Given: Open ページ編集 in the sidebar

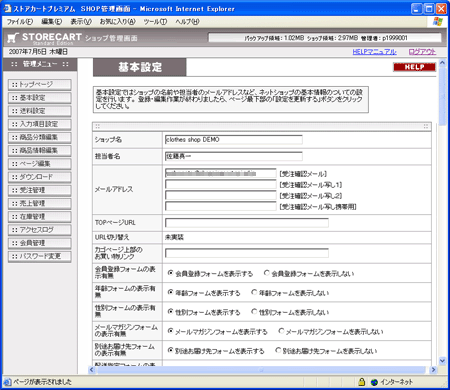Looking at the screenshot, I should [x=40, y=164].
